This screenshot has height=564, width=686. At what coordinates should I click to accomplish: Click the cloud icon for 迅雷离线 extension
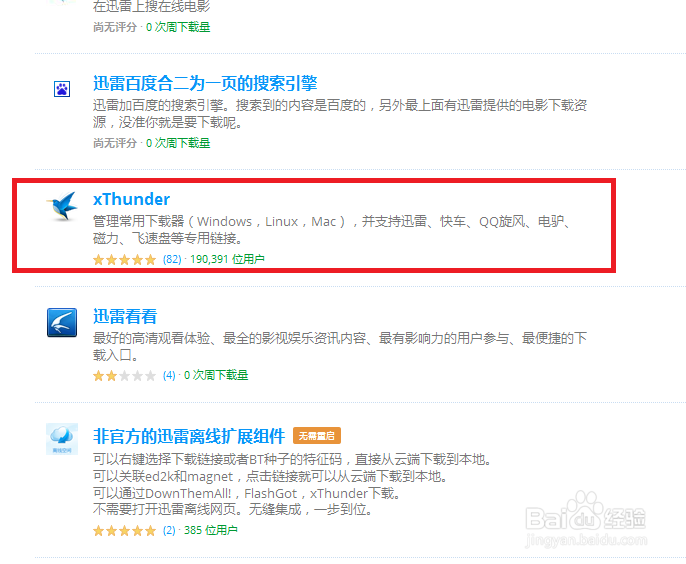62,439
